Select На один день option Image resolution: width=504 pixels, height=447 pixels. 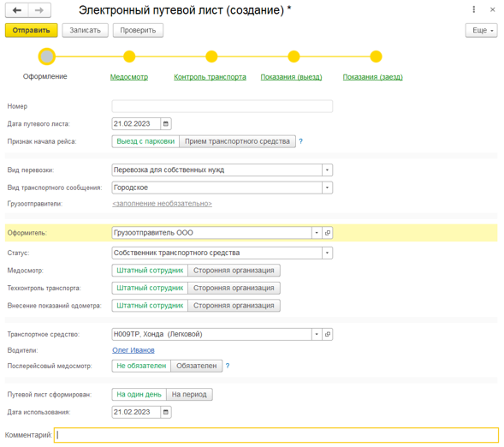pyautogui.click(x=139, y=394)
